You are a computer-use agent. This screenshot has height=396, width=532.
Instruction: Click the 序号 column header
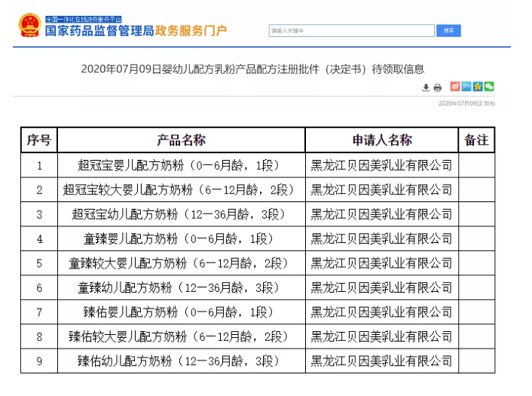click(x=39, y=140)
